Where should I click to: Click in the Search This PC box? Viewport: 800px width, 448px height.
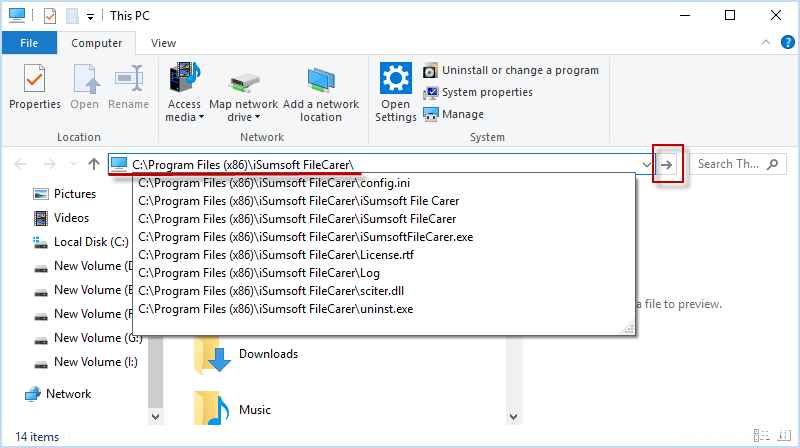[x=737, y=164]
